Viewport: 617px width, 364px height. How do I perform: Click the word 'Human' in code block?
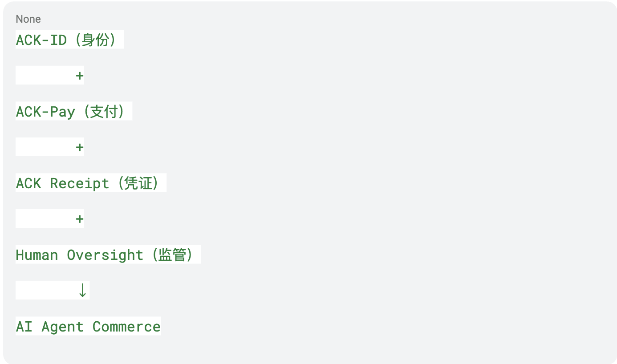coord(37,255)
